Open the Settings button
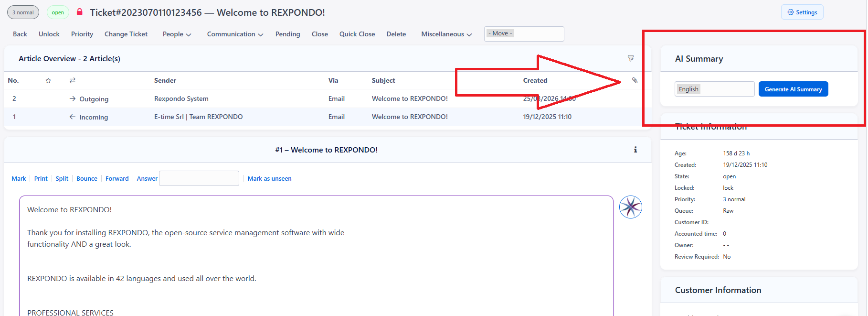The width and height of the screenshot is (868, 316). pos(802,12)
